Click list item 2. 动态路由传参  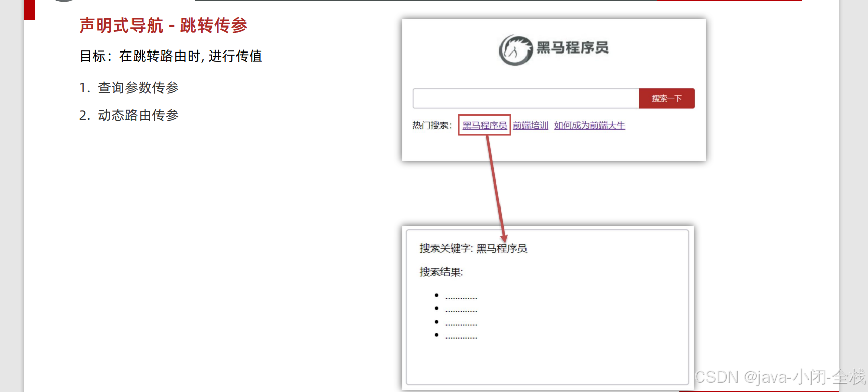click(x=129, y=115)
